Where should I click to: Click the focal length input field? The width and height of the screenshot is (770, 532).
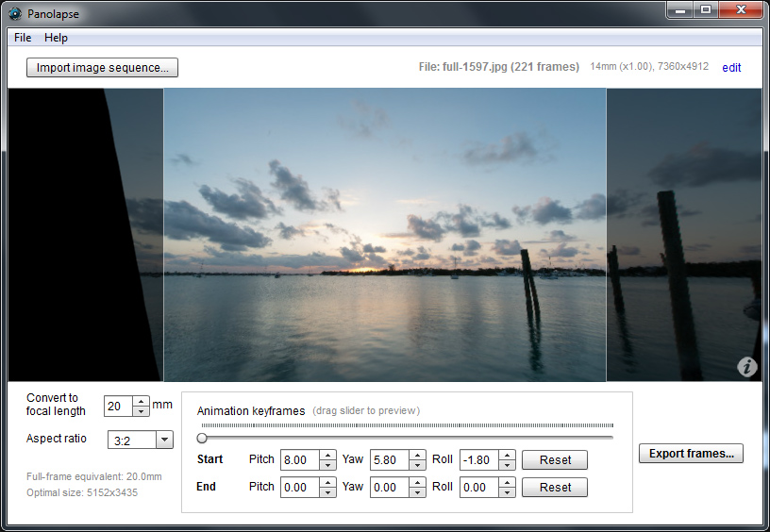tap(118, 406)
